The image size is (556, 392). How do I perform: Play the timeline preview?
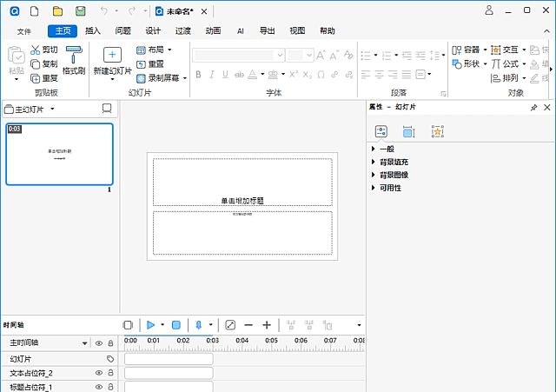[150, 324]
